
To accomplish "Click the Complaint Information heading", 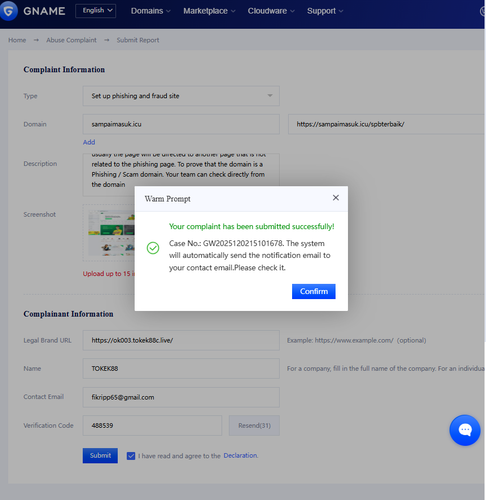I will (64, 70).
